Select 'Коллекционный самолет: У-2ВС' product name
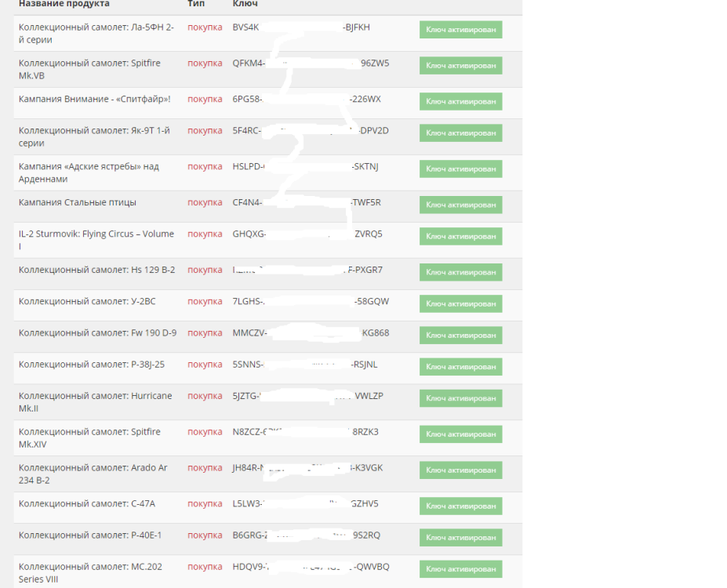Viewport: 727px width, 588px height. click(x=87, y=301)
